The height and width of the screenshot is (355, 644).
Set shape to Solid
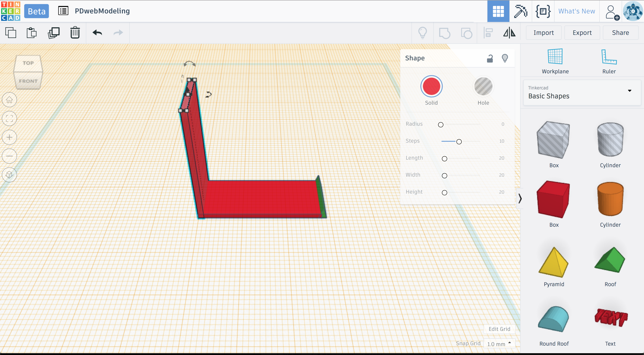pos(431,87)
